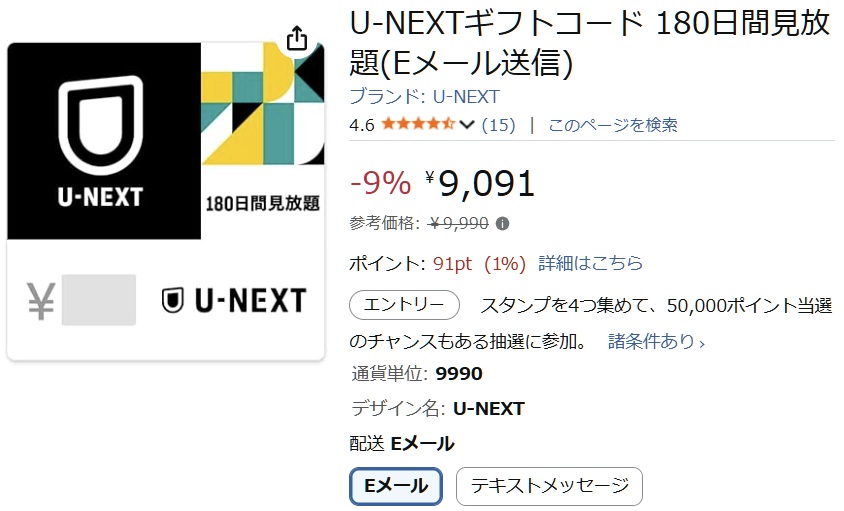The height and width of the screenshot is (511, 844).
Task: Click the gray amount placeholder on the card
Action: pyautogui.click(x=98, y=300)
